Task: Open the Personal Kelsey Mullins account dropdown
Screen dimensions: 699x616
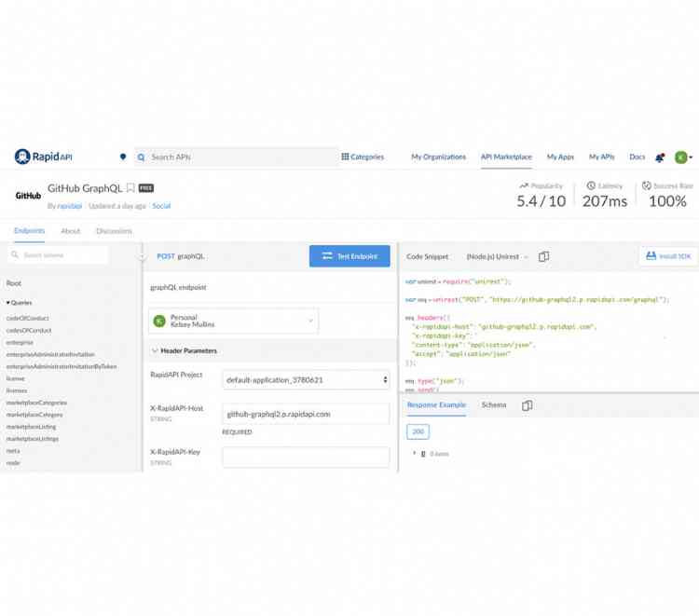Action: click(x=234, y=321)
